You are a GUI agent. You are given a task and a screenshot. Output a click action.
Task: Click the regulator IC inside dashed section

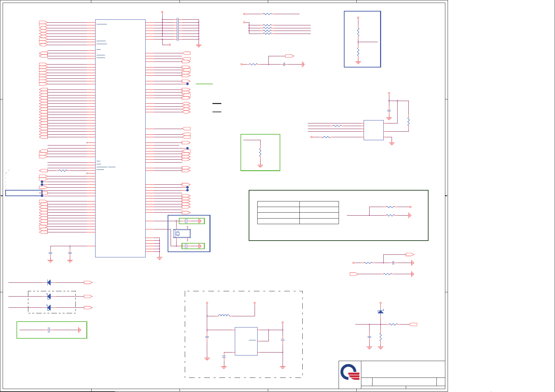[x=246, y=341]
